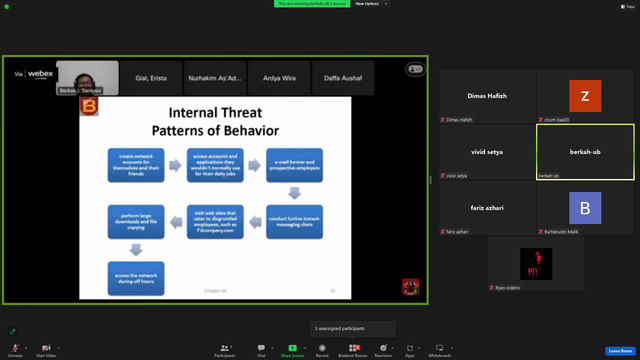Screen dimensions: 640x360
Task: Click the Ardya Wira Webex tile
Action: pyautogui.click(x=279, y=78)
